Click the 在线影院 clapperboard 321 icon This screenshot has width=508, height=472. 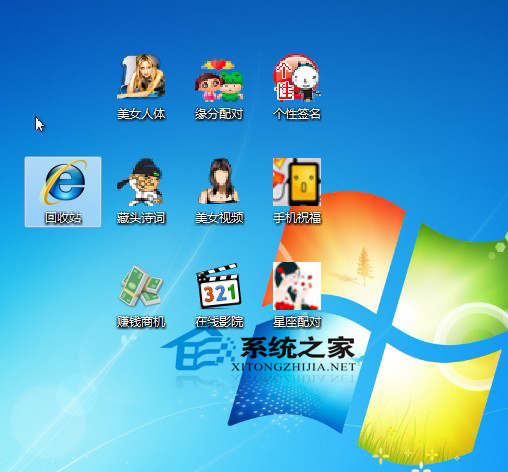pyautogui.click(x=219, y=286)
